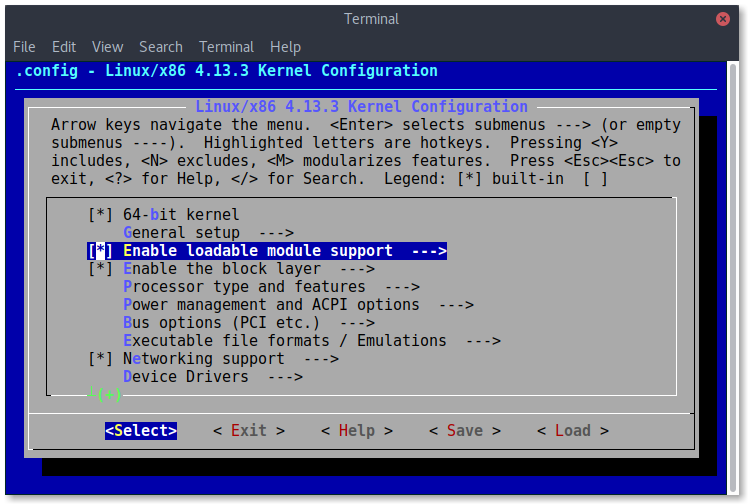The width and height of the screenshot is (748, 504).
Task: Open the File menu
Action: click(24, 47)
